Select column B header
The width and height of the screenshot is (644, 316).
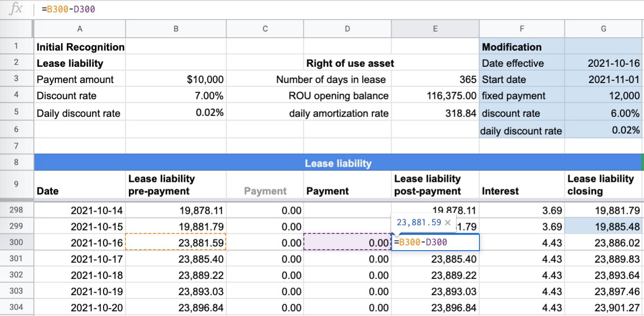click(x=175, y=29)
